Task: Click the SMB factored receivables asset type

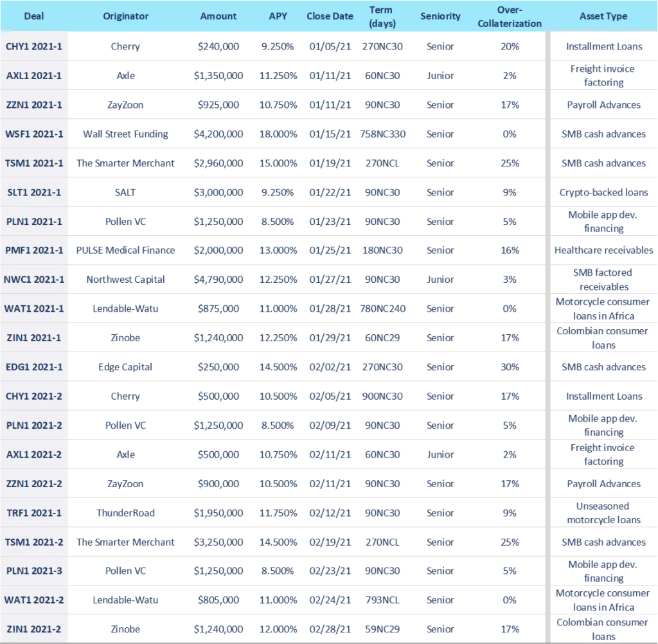Action: [x=603, y=279]
